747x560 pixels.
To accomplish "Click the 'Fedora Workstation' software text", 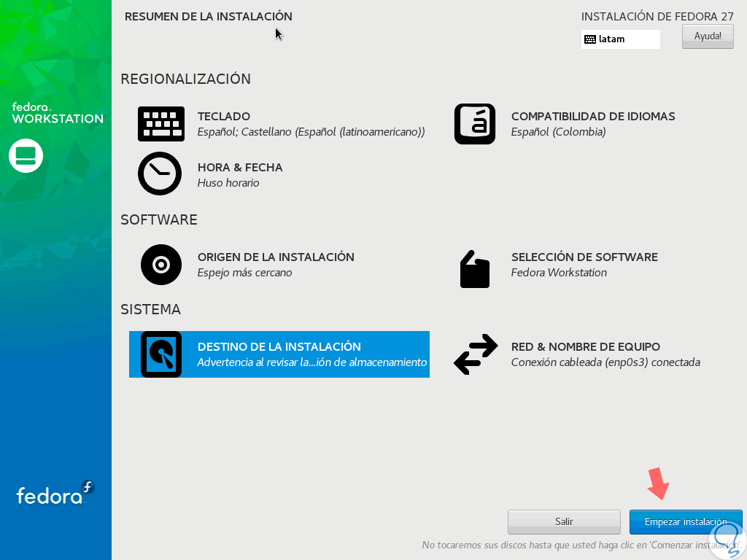I will [x=559, y=273].
